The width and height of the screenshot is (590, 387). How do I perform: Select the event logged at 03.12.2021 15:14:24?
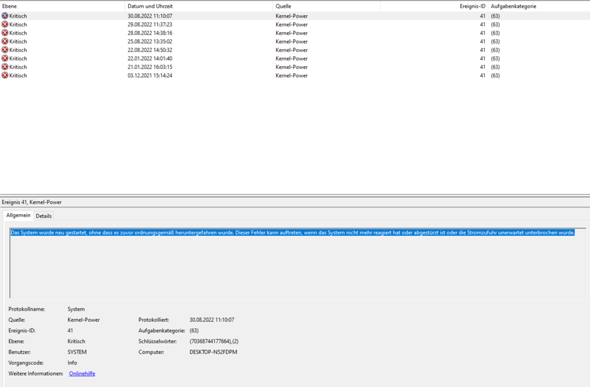(295, 75)
